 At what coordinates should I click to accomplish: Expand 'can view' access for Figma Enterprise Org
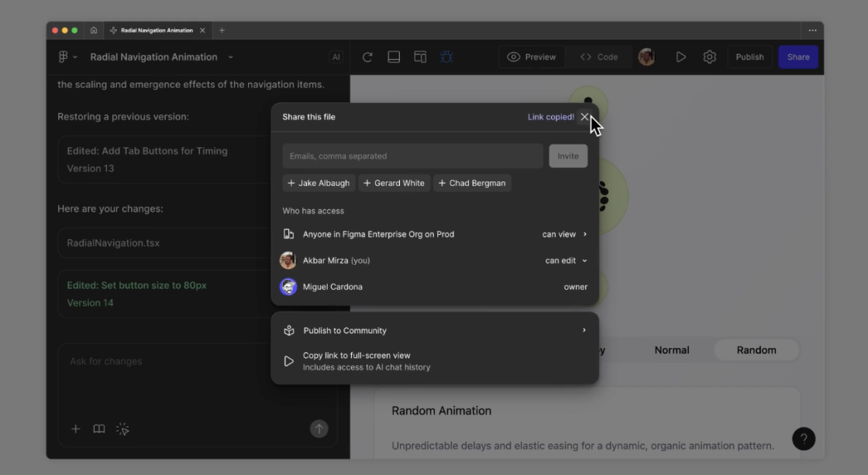pos(564,234)
